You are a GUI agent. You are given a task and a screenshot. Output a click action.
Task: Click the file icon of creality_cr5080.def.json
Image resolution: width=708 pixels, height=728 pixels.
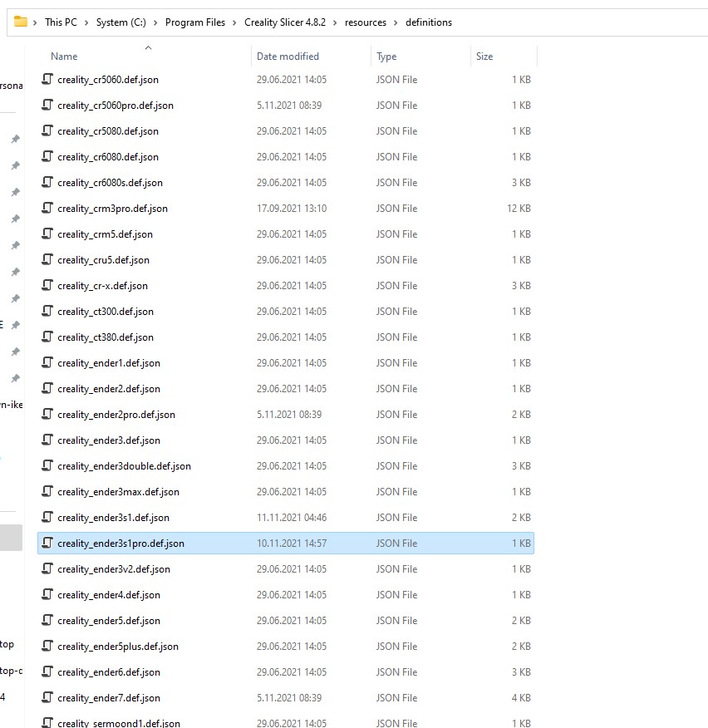pos(47,130)
